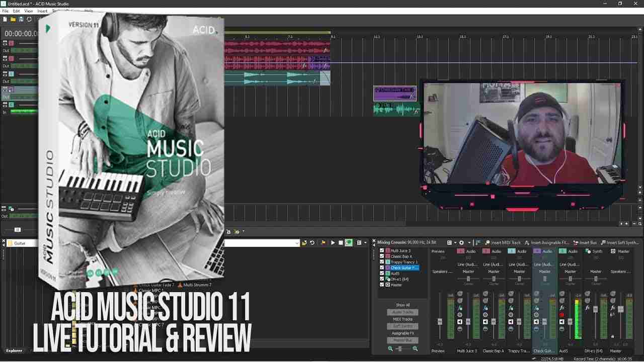This screenshot has width=644, height=362.
Task: Open the File menu
Action: click(x=5, y=11)
